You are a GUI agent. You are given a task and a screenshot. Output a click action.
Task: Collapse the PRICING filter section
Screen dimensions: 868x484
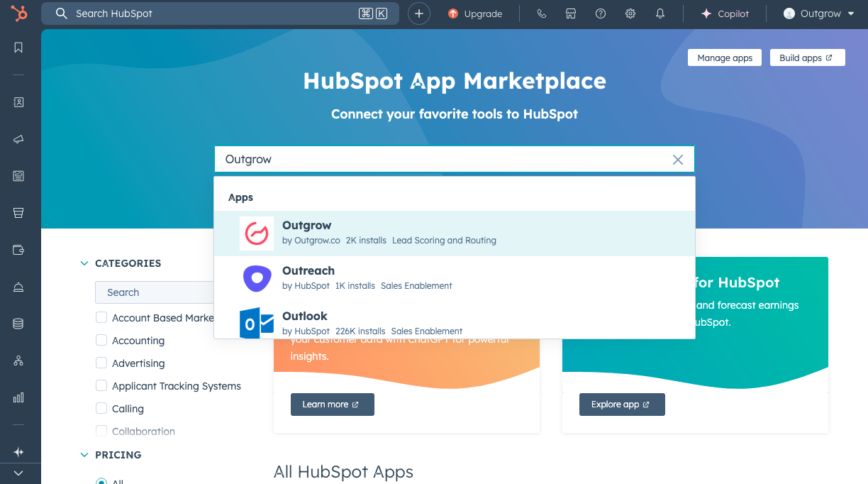point(111,455)
